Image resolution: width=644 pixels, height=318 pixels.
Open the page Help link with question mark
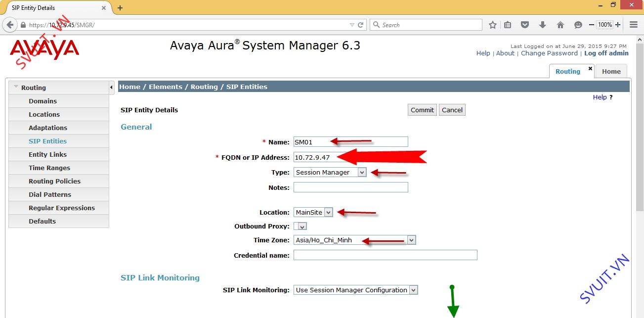point(602,97)
